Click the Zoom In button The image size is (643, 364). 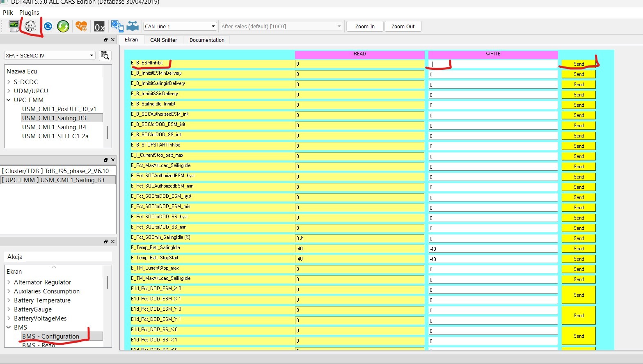pos(365,26)
